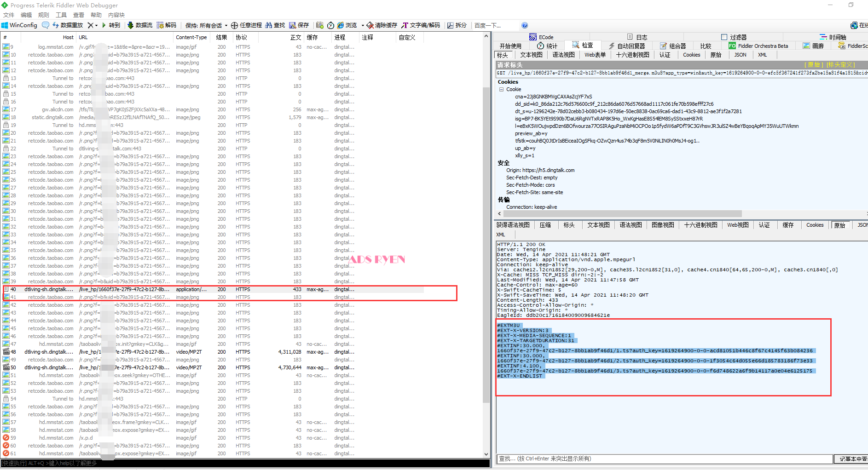Open the 文件 menu

point(9,15)
